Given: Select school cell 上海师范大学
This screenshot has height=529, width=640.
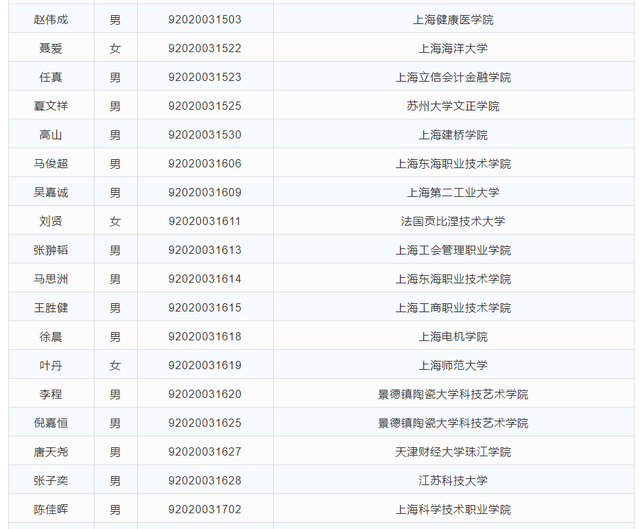Looking at the screenshot, I should click(453, 365).
